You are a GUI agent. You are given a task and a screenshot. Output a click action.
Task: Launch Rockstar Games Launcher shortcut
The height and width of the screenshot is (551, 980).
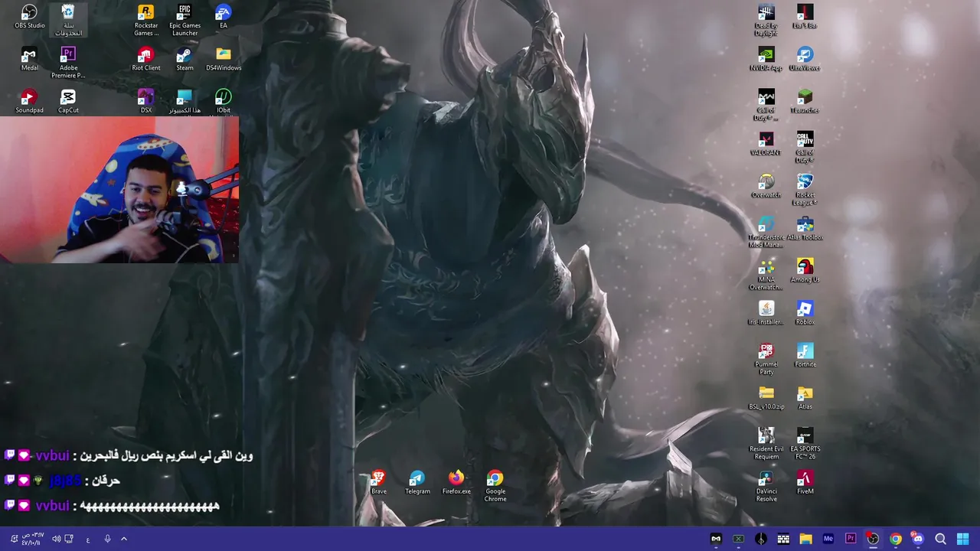pyautogui.click(x=145, y=20)
